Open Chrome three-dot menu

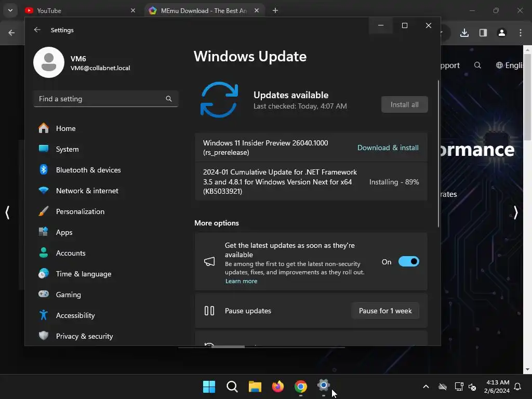coord(521,33)
